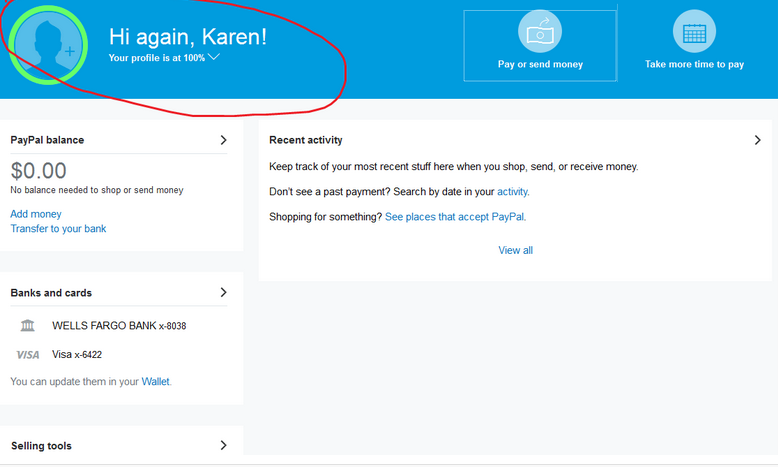Expand Banks and cards section arrow
This screenshot has width=778, height=467.
[223, 293]
